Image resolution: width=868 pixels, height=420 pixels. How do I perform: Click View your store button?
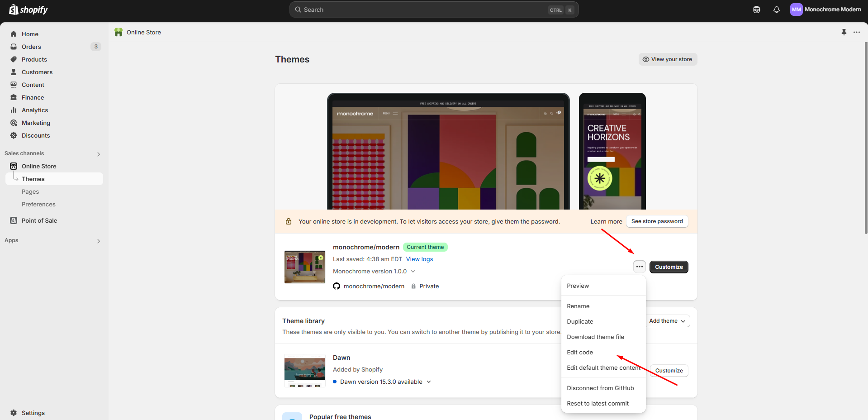(668, 59)
